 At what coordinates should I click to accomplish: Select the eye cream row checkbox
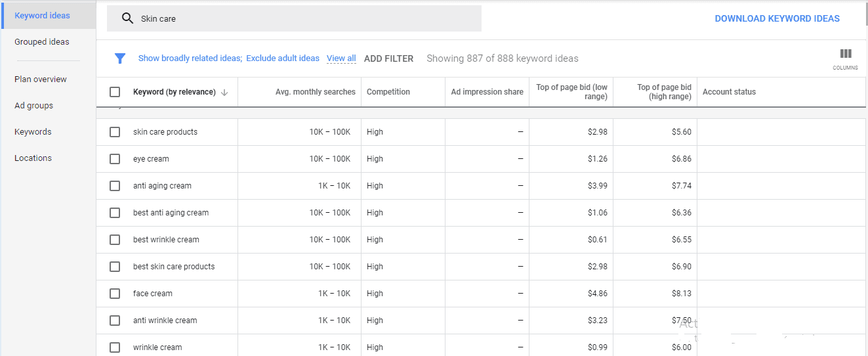coord(115,159)
